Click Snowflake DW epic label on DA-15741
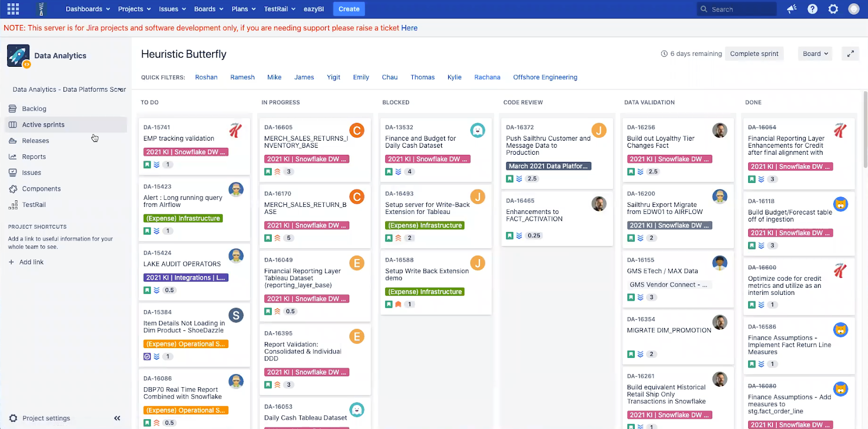Screen dimensions: 868x429 pos(186,152)
